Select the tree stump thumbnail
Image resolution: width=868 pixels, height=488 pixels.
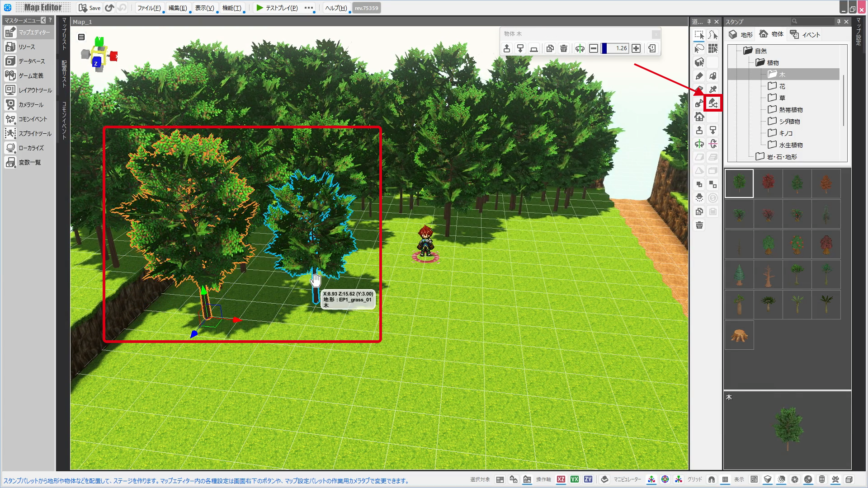click(739, 335)
